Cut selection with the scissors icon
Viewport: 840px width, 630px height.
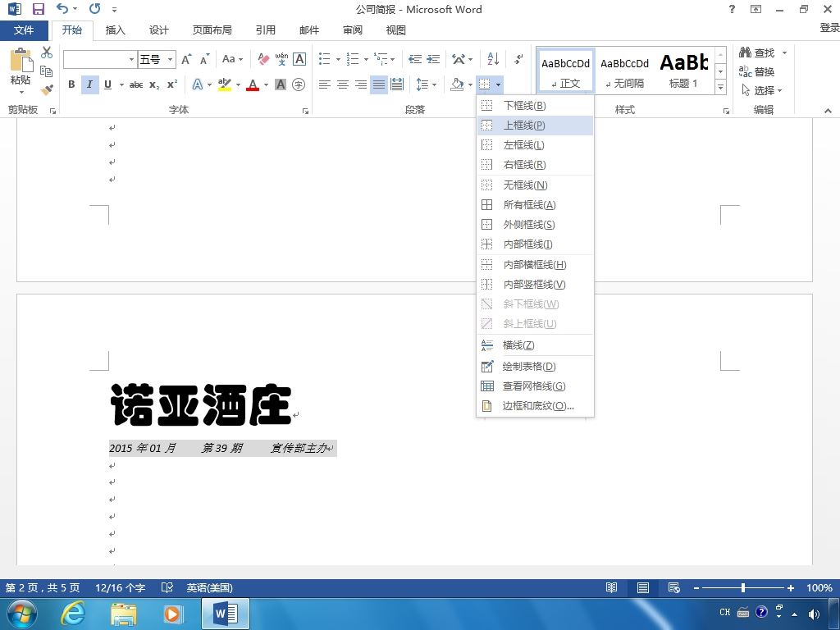(x=47, y=52)
